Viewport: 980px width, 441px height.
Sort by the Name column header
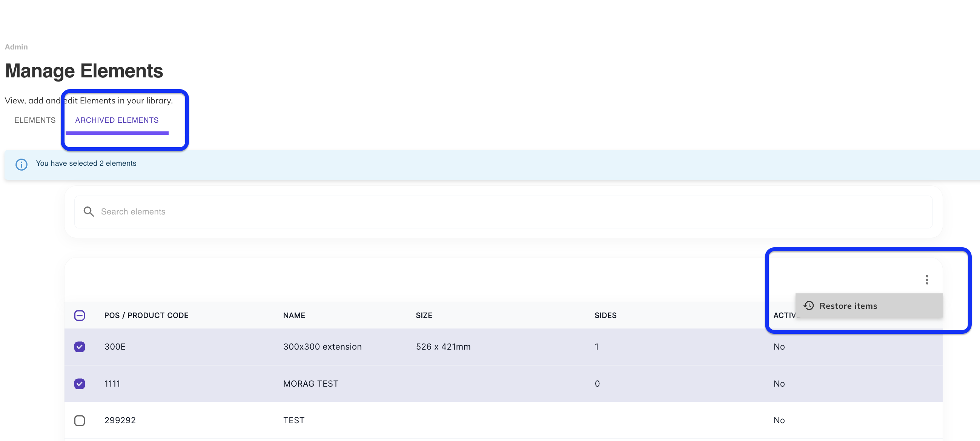(294, 315)
